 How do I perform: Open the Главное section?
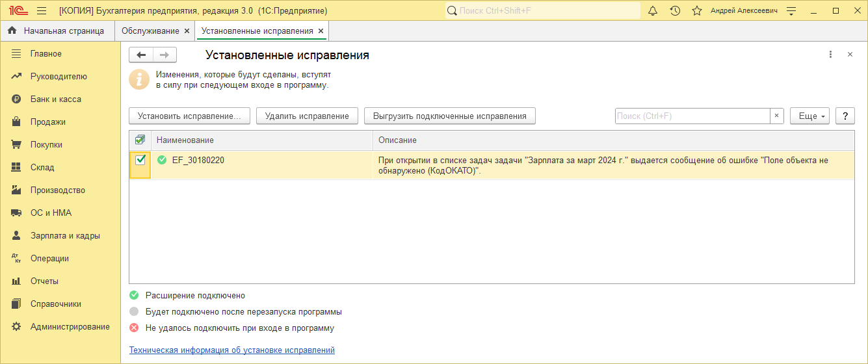[x=60, y=53]
